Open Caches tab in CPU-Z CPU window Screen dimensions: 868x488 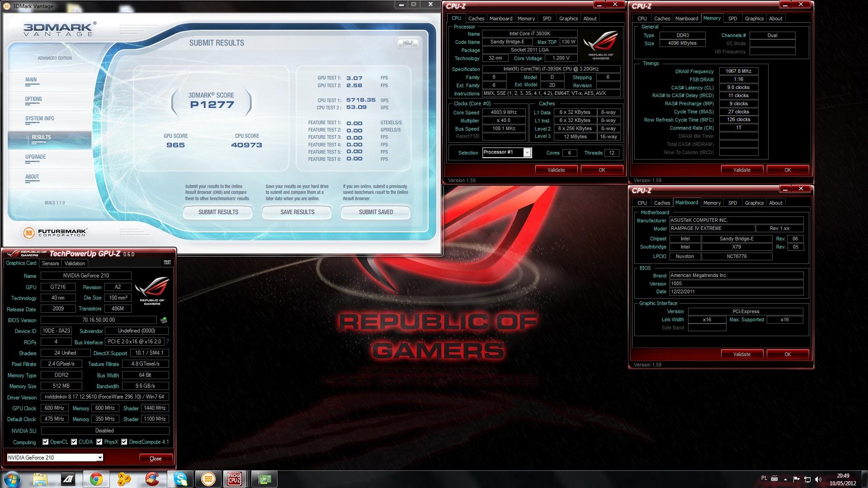[x=476, y=19]
